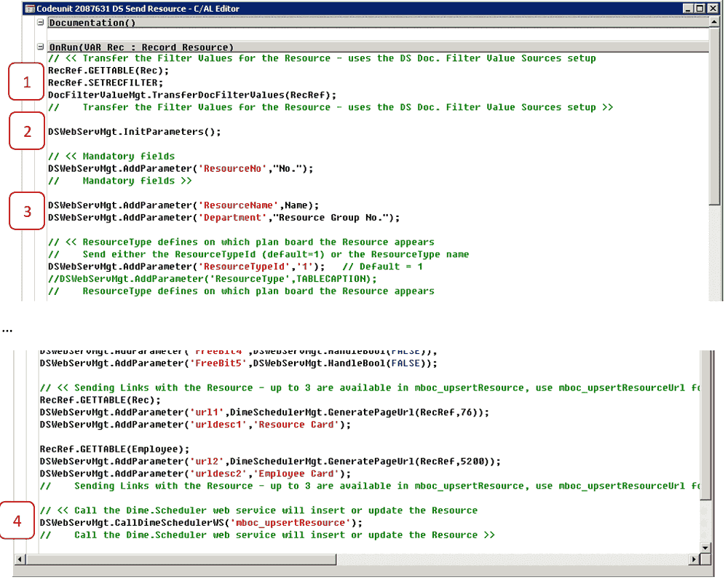Place cursor on the RecRef.SETRECFILTER line
Screen dimensions: 728x579
pyautogui.click(x=106, y=82)
